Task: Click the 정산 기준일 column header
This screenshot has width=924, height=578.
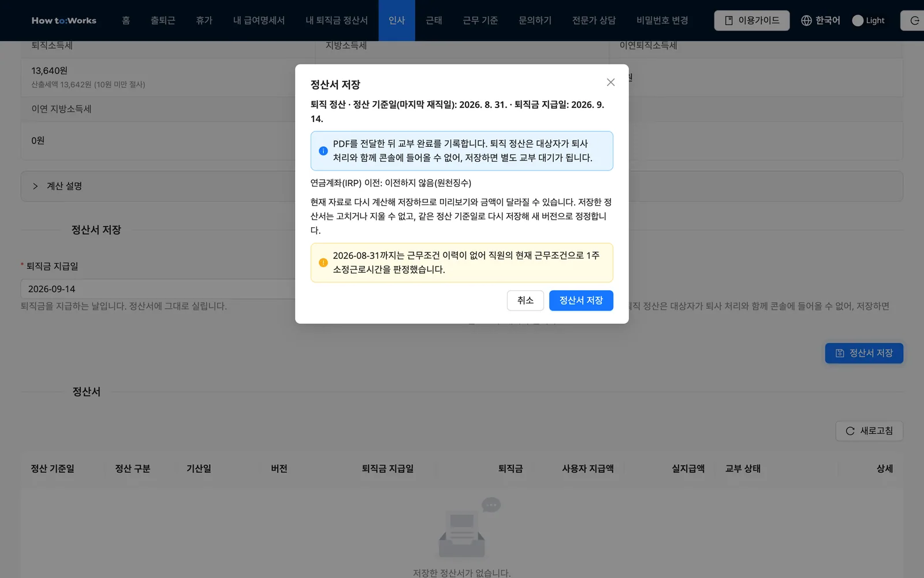Action: pyautogui.click(x=53, y=469)
